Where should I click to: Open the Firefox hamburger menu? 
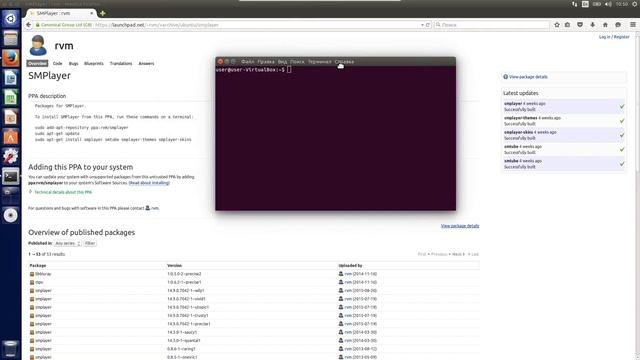(x=633, y=25)
